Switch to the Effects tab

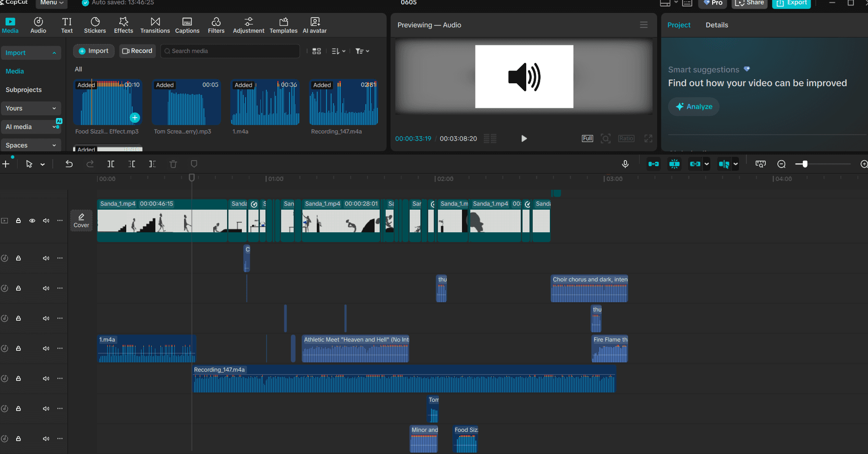(123, 25)
